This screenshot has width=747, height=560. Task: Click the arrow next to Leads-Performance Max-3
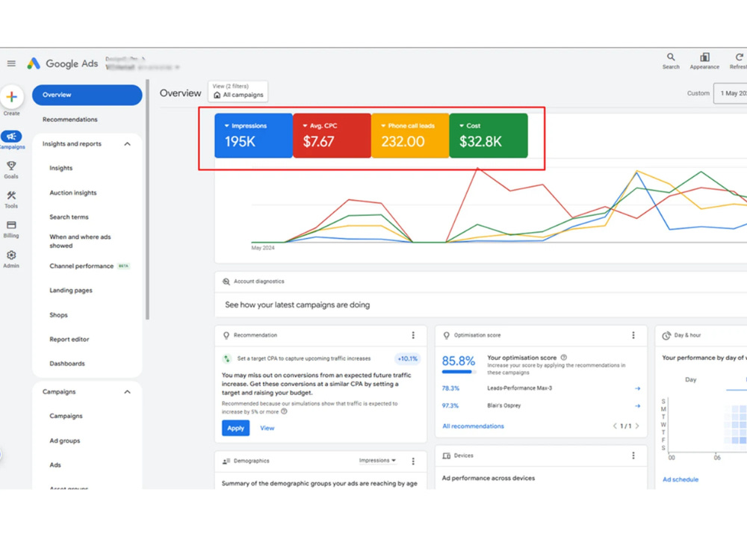click(637, 388)
